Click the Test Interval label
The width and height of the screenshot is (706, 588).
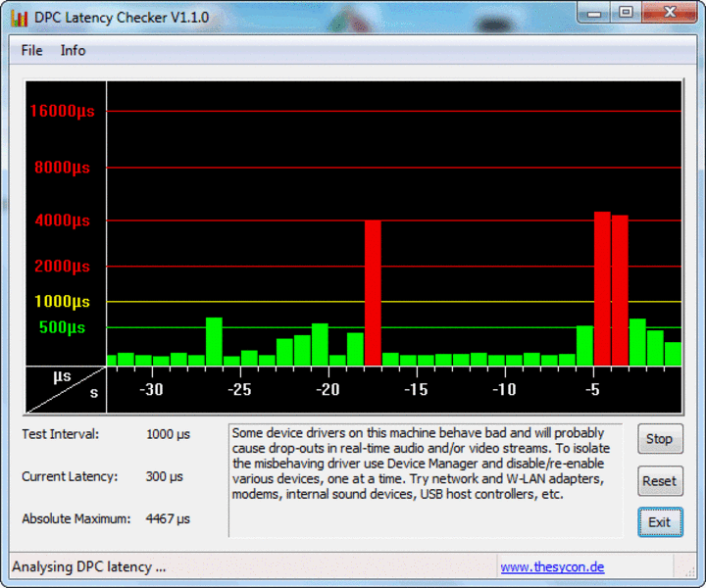coord(61,434)
